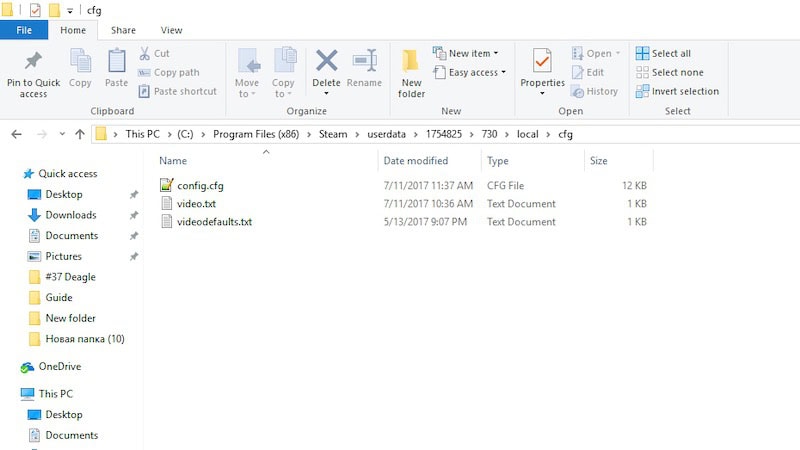This screenshot has width=800, height=450.
Task: Select New folder in sidebar
Action: (70, 318)
